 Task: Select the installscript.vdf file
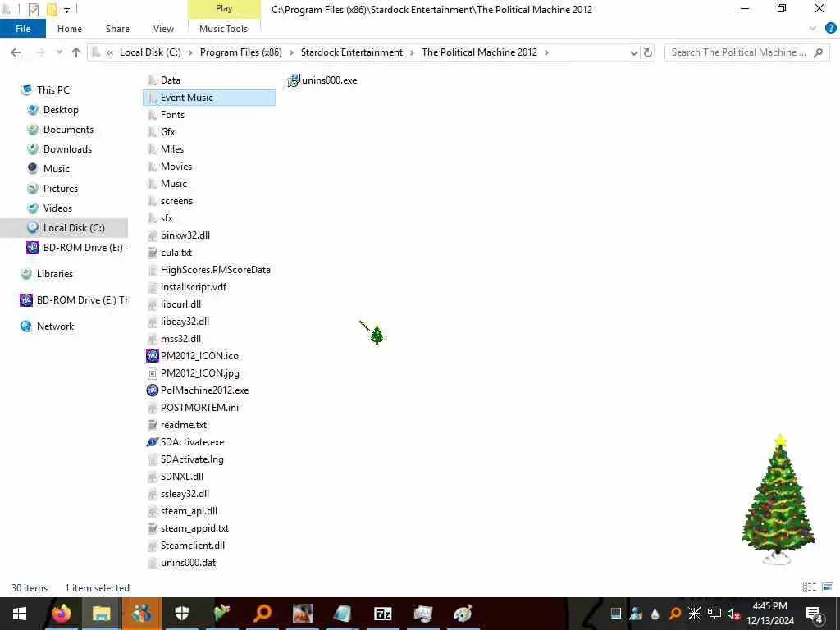coord(194,287)
